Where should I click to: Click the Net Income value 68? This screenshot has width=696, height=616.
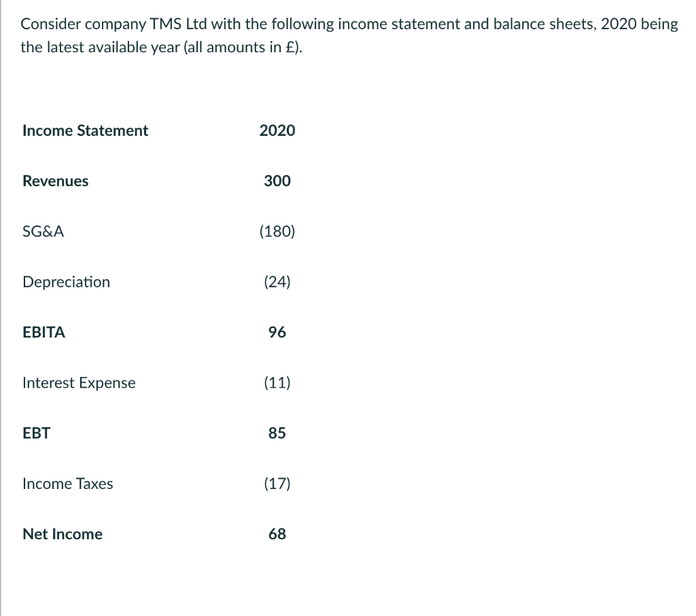pos(277,534)
